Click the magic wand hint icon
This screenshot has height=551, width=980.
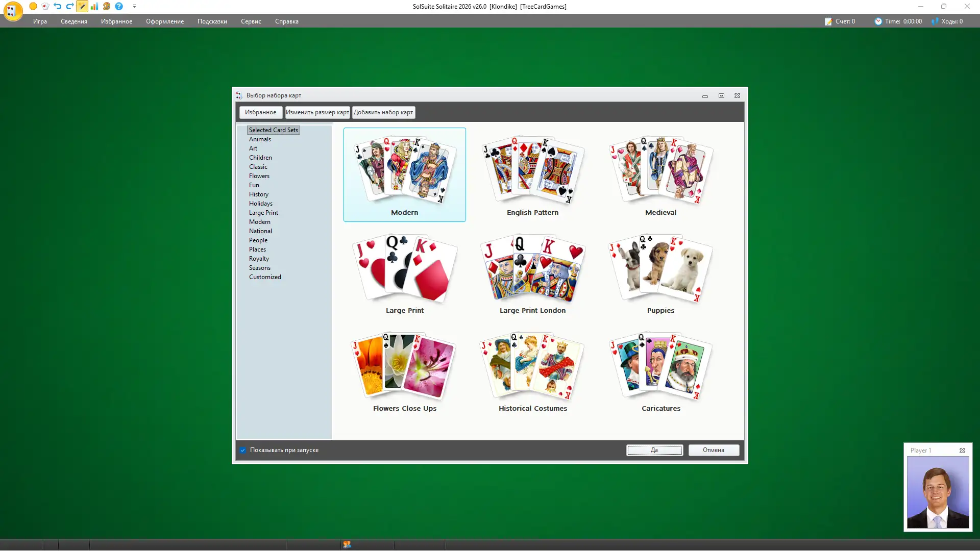coord(82,7)
